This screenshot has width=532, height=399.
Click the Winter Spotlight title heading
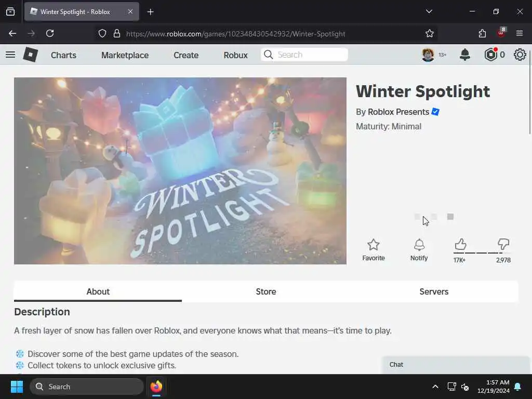pos(423,91)
